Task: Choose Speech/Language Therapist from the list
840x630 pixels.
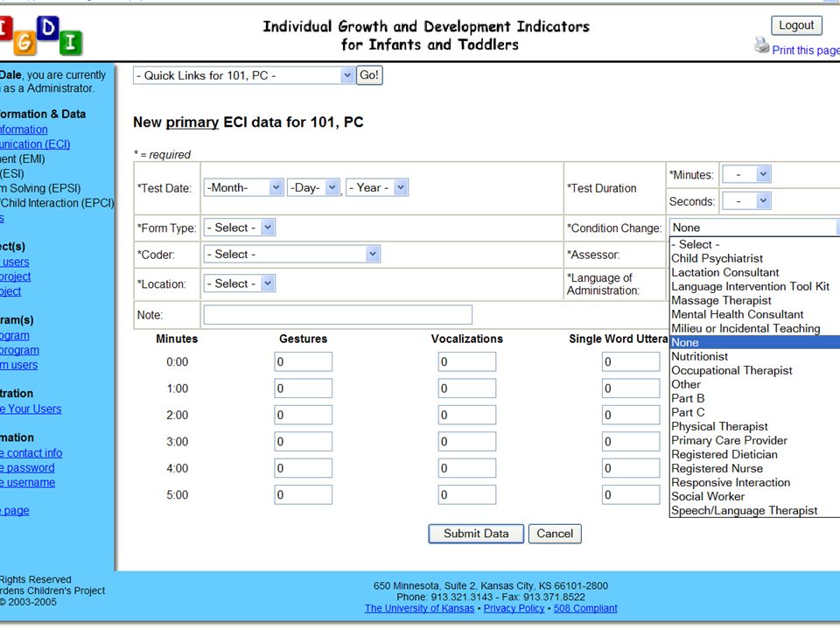Action: 755,510
